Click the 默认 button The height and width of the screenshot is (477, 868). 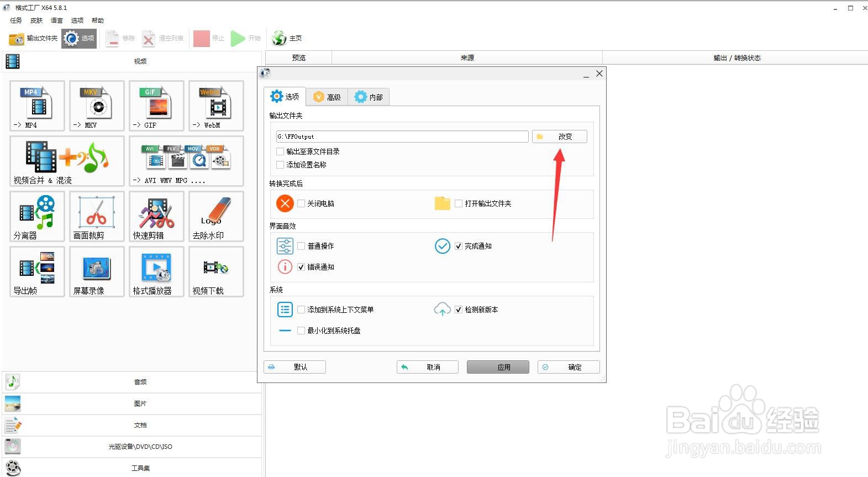(294, 367)
